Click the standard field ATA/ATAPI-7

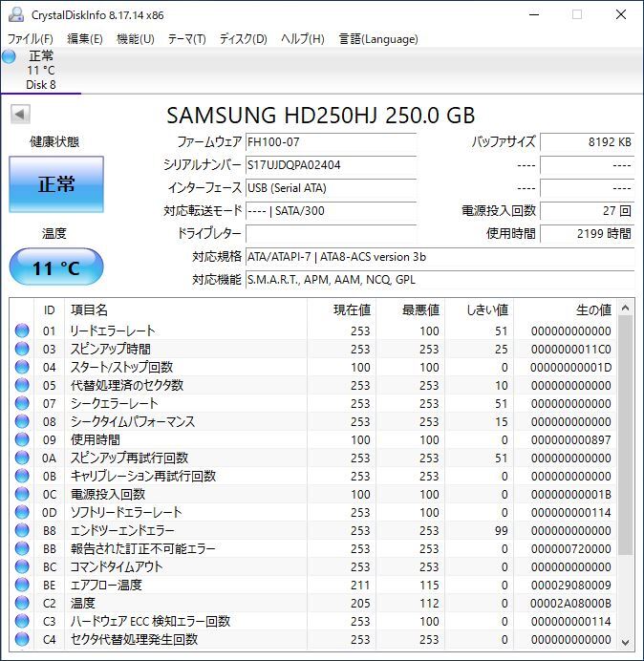[x=440, y=257]
